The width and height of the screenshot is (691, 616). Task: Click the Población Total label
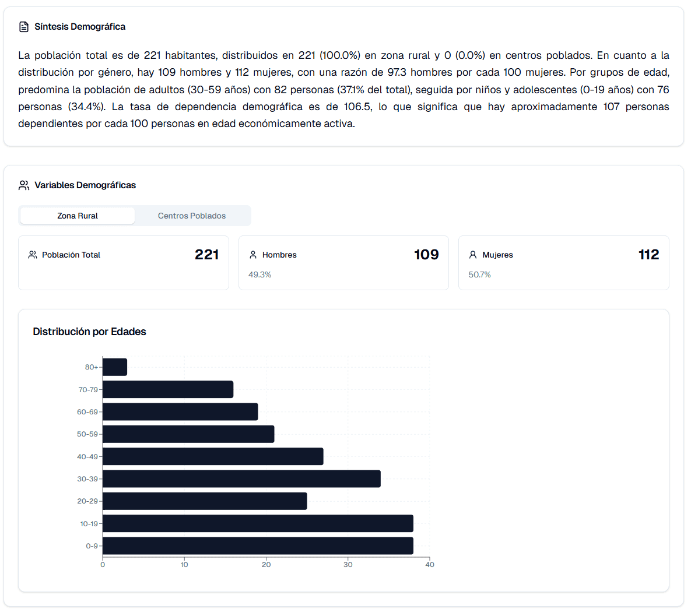point(71,255)
